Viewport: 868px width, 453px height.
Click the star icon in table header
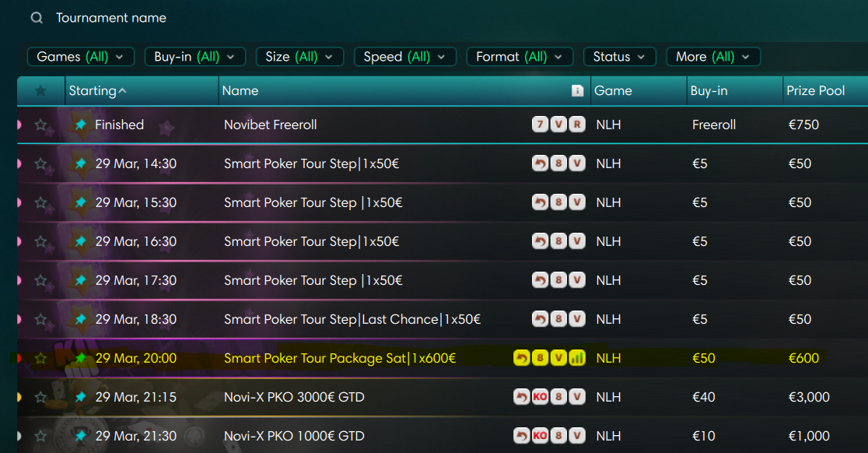click(x=40, y=91)
